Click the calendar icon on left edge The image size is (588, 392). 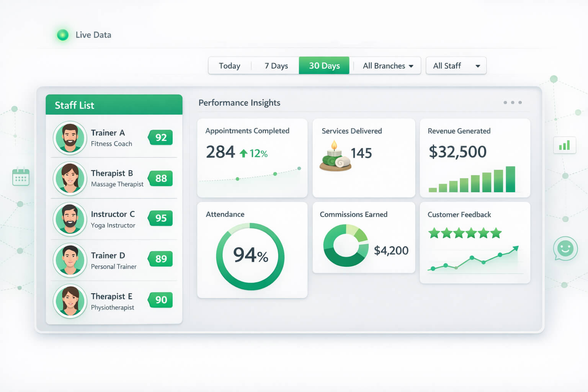pyautogui.click(x=21, y=177)
